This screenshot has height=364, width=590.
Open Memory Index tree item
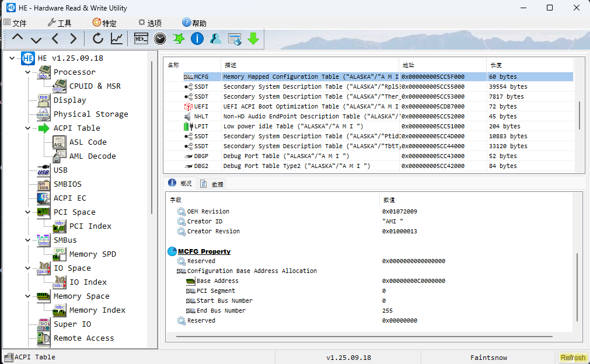pyautogui.click(x=97, y=310)
